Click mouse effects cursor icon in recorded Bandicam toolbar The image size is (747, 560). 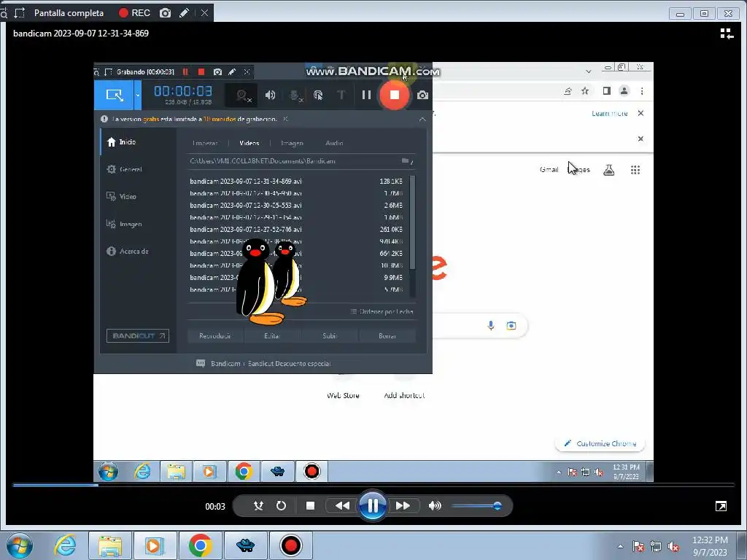(x=318, y=95)
